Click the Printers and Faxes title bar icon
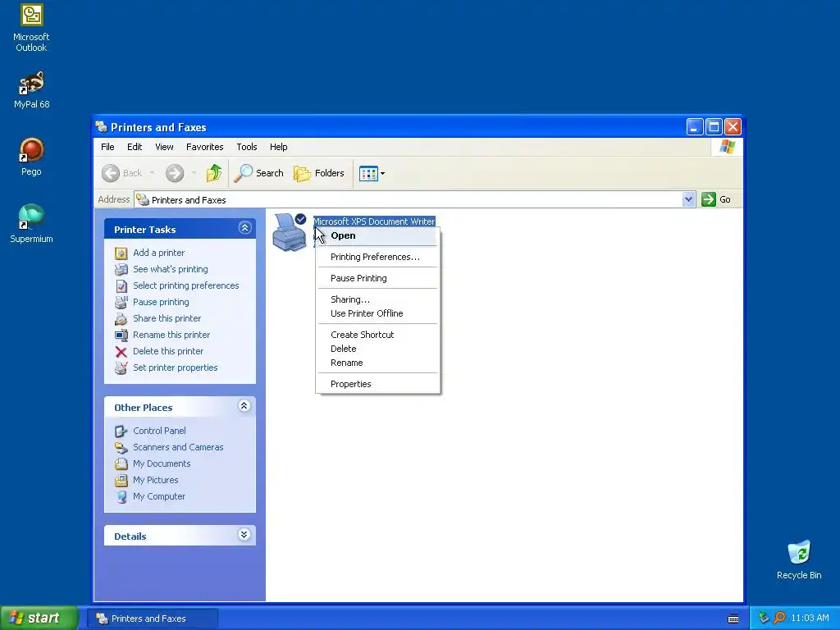This screenshot has height=630, width=840. [101, 127]
